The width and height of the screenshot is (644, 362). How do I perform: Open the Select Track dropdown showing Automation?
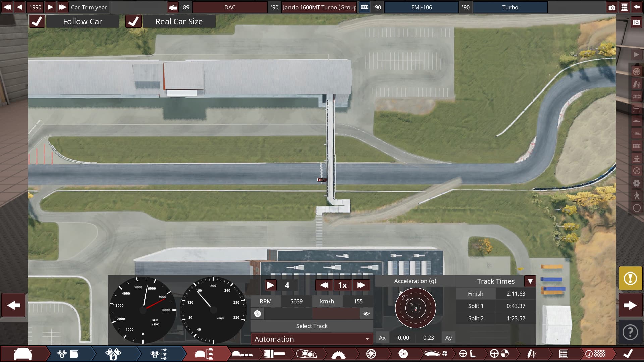pyautogui.click(x=312, y=339)
